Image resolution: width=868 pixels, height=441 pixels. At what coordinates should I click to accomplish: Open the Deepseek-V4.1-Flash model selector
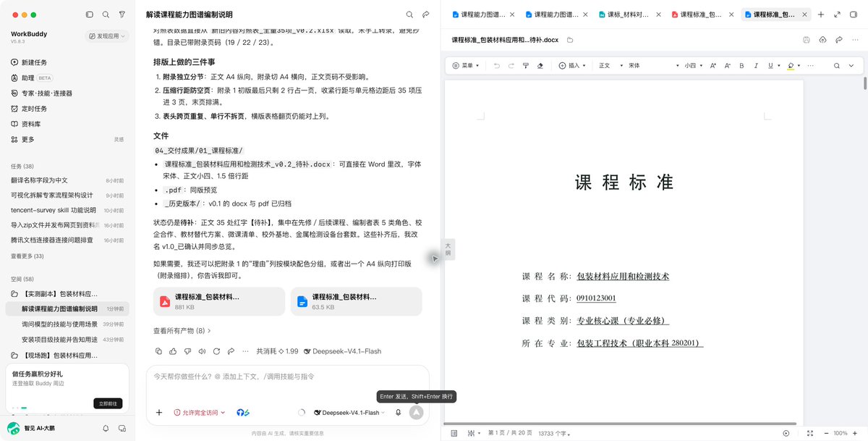point(349,413)
